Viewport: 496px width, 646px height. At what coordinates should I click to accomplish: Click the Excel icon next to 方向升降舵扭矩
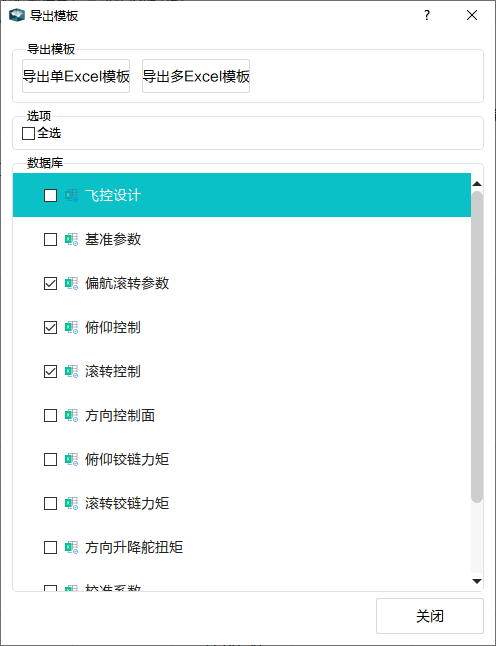[x=71, y=548]
